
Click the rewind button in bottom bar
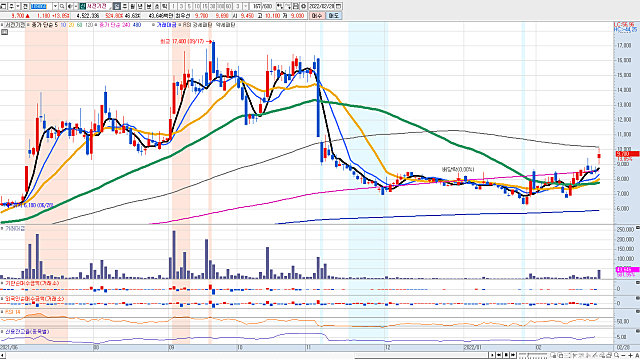pos(499,355)
